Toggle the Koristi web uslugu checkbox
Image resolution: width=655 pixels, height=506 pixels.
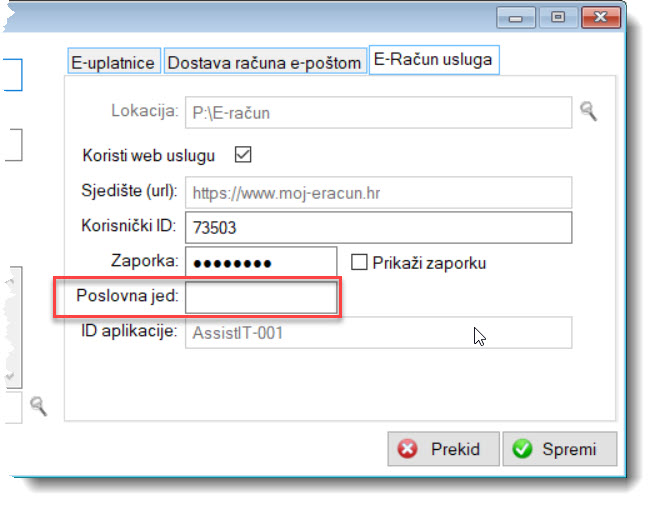(242, 155)
